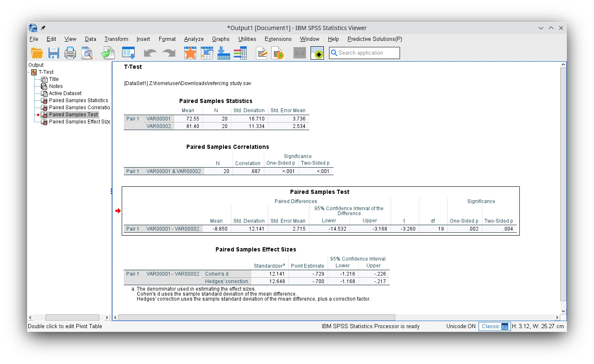
Task: Click the Undo arrow in the toolbar
Action: point(150,53)
